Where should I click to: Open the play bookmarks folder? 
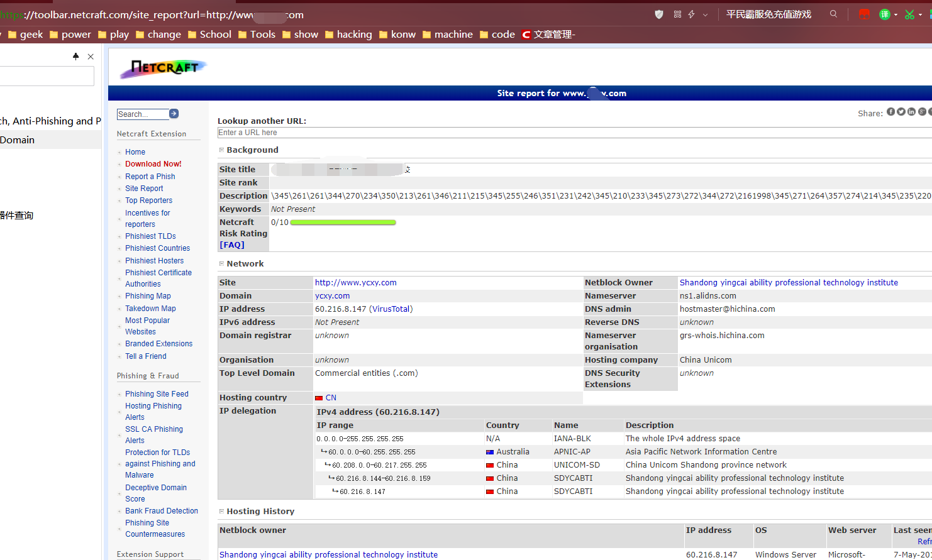click(113, 35)
